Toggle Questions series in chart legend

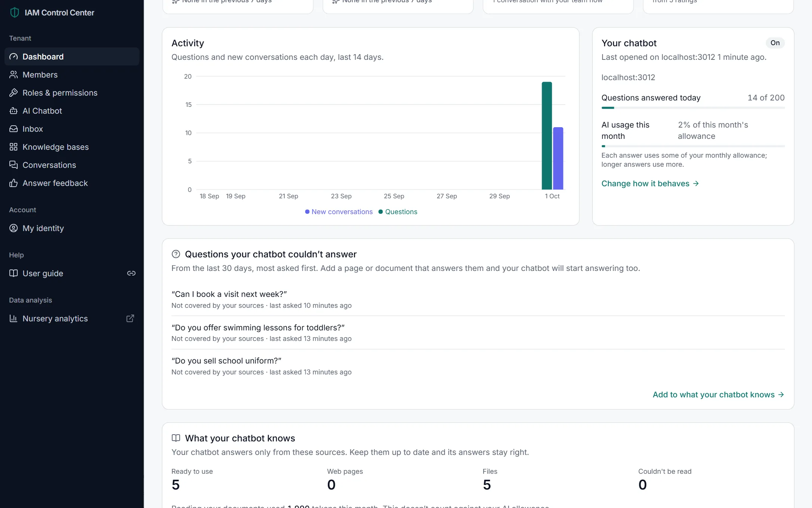click(398, 212)
